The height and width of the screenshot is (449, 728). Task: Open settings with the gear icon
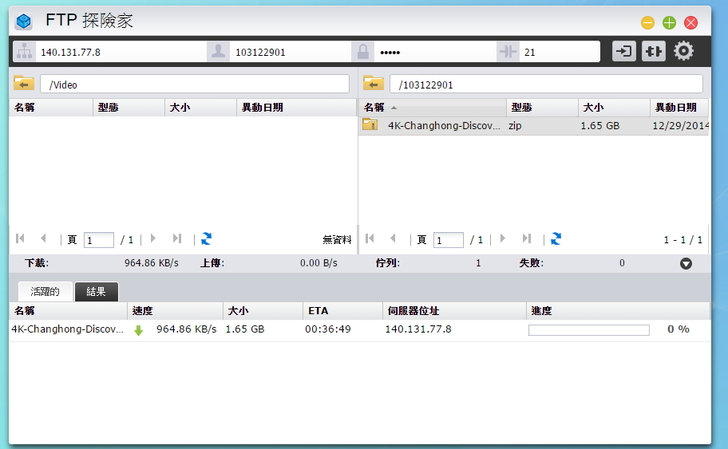click(684, 51)
